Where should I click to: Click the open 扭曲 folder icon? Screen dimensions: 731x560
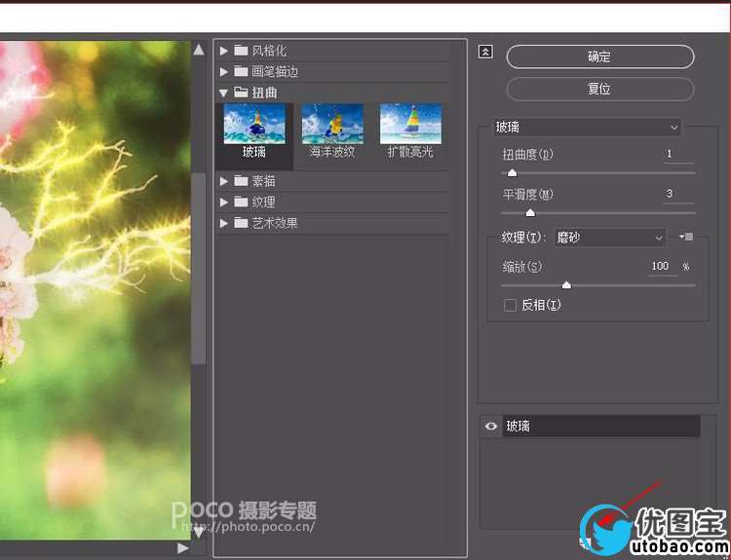pyautogui.click(x=241, y=93)
